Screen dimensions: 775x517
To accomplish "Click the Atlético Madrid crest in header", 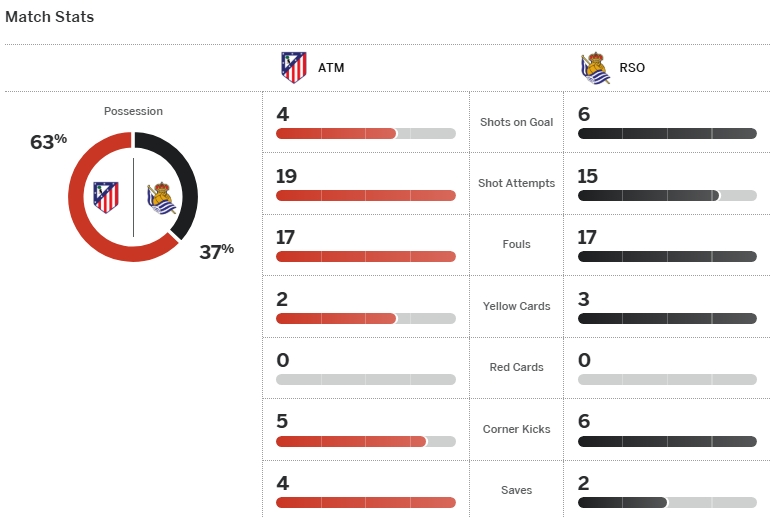I will pyautogui.click(x=293, y=67).
